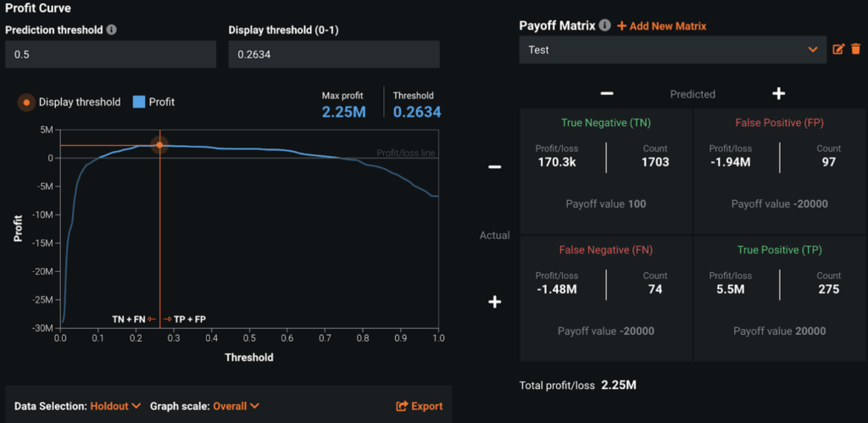Open the Graph scale Overall dropdown
The image size is (868, 423).
236,406
